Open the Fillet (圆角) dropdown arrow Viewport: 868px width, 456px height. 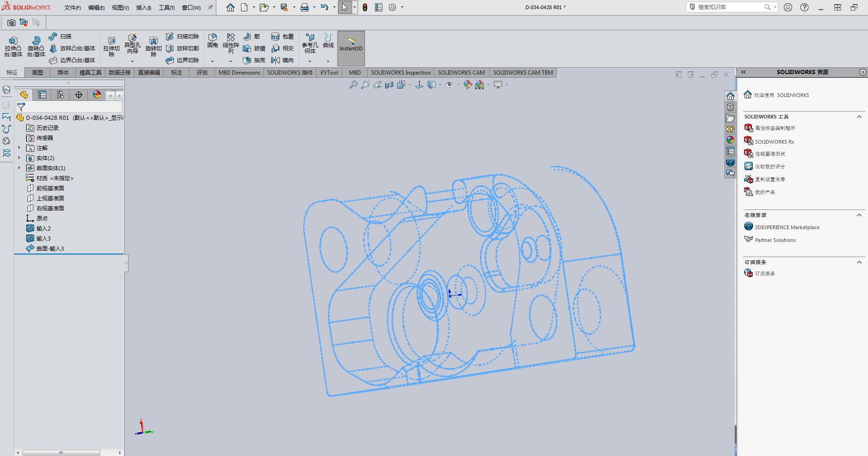(x=213, y=61)
